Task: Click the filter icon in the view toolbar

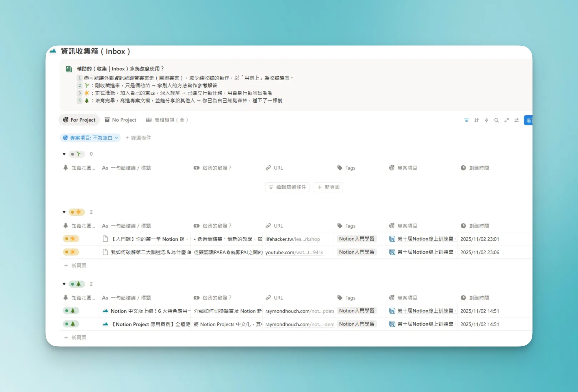Action: click(466, 120)
